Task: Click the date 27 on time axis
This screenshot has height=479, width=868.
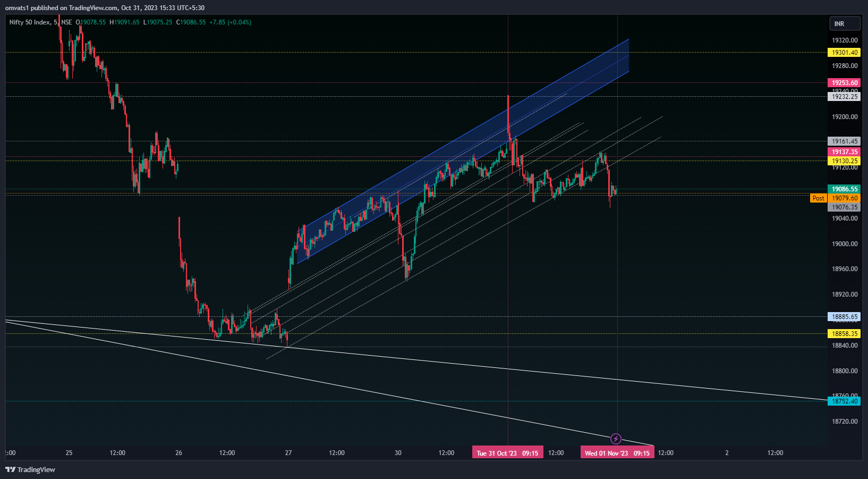Action: click(x=288, y=453)
